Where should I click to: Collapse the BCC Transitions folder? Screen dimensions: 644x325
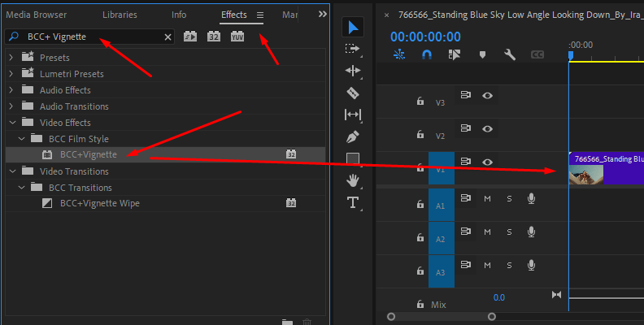21,188
